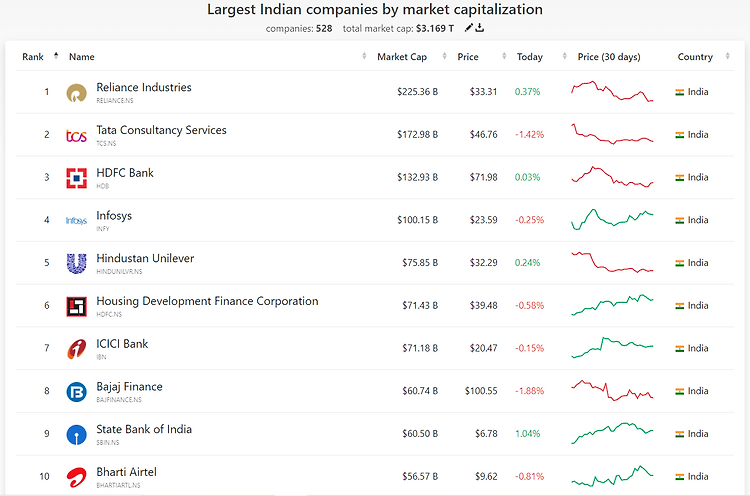This screenshot has height=496, width=750.
Task: Click the $225.36 B market cap value
Action: click(x=417, y=92)
